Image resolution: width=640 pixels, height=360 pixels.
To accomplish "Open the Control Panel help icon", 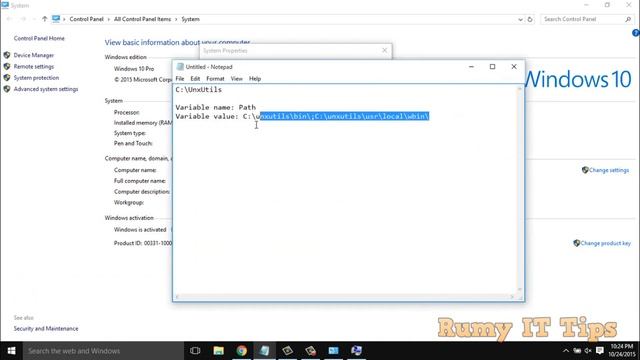I will tap(636, 33).
